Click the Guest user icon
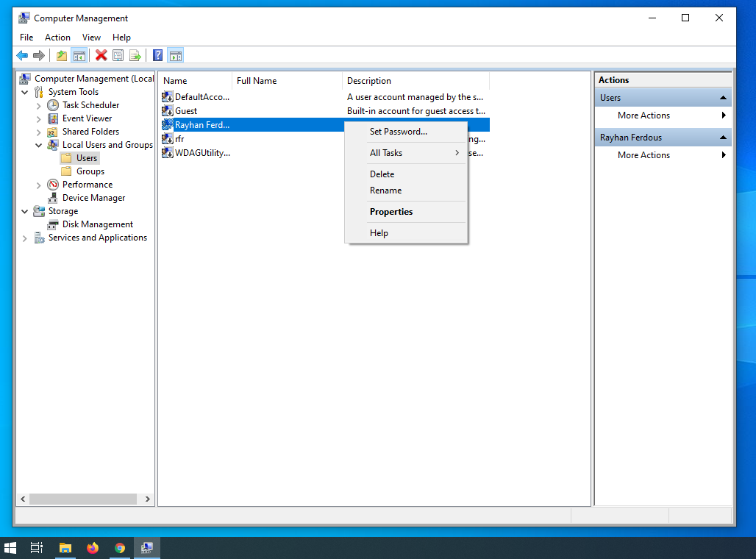The height and width of the screenshot is (559, 756). point(167,111)
